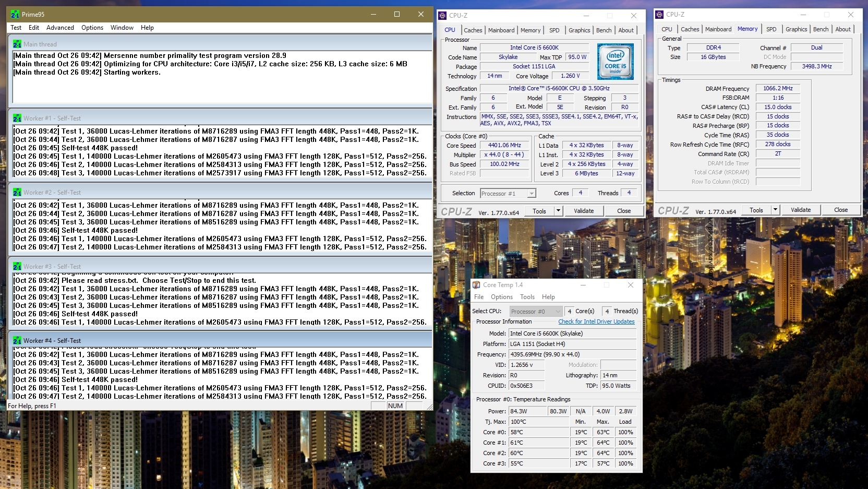Click the VID value 1.2656 v in Core Temp
Screen dimensions: 868x489
click(x=526, y=365)
